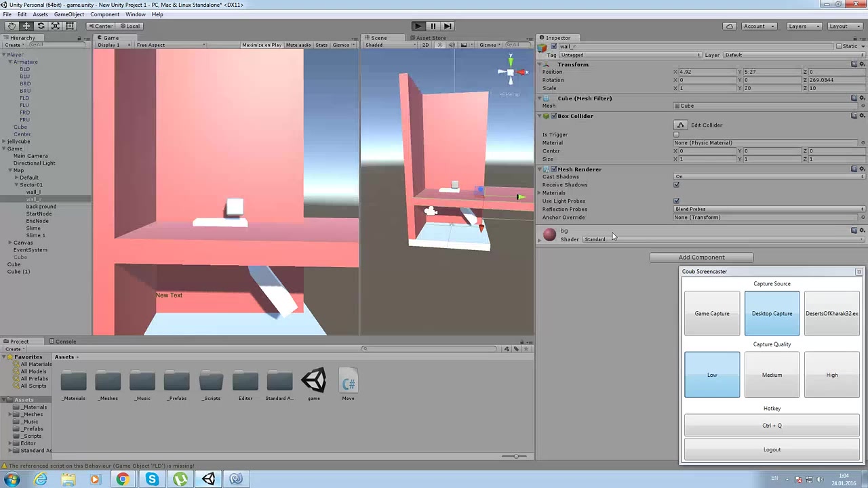Adjust the asset icon size slider

point(515,456)
